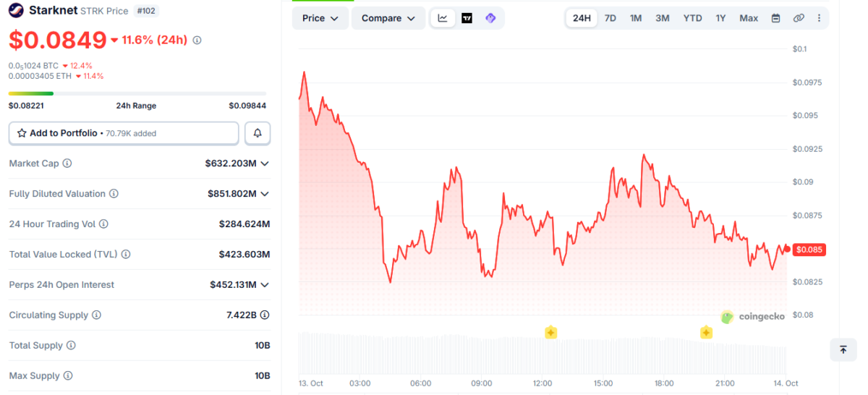The height and width of the screenshot is (395, 868).
Task: Click the Add to Portfolio button
Action: (124, 133)
